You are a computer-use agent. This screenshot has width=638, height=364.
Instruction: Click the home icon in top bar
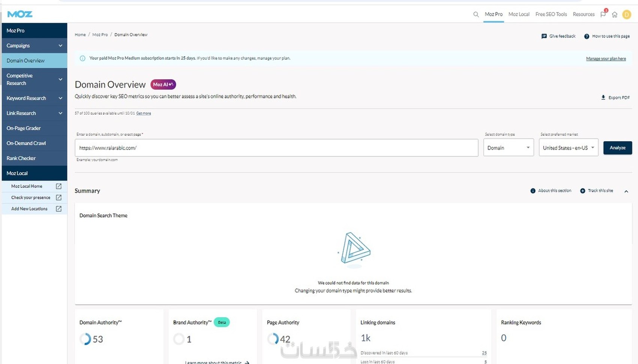(615, 14)
